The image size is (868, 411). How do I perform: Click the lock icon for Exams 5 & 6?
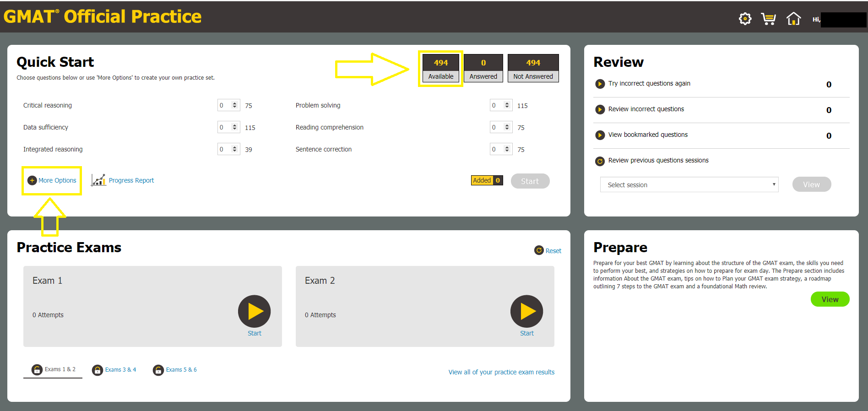pyautogui.click(x=158, y=370)
